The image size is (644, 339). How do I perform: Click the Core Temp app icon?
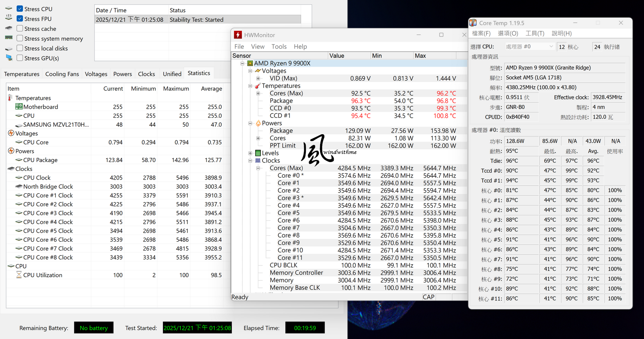coord(473,23)
